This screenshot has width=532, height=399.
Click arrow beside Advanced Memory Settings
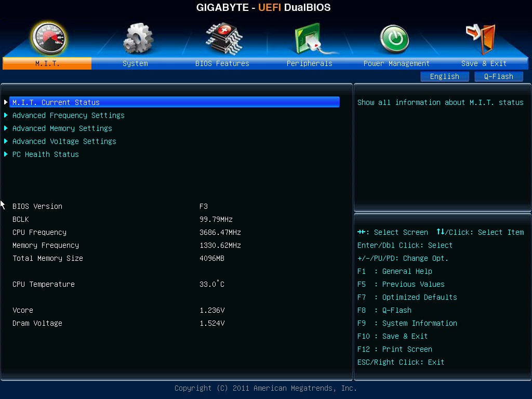pyautogui.click(x=6, y=128)
